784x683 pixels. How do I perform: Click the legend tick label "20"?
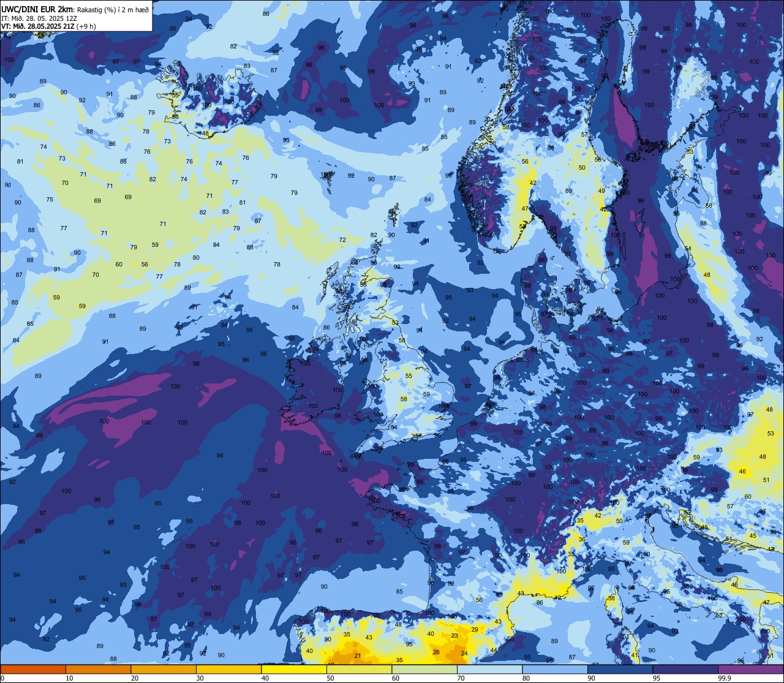(135, 678)
